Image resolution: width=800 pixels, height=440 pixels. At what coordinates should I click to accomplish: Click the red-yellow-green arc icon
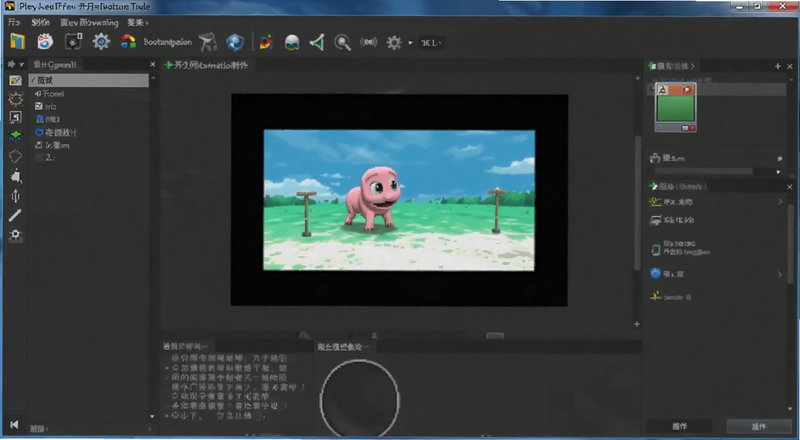pyautogui.click(x=128, y=42)
